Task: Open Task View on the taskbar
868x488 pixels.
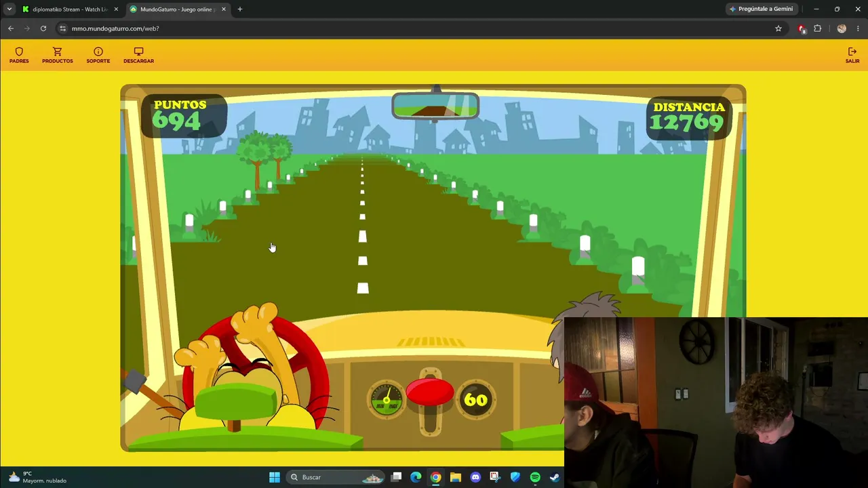Action: [x=397, y=477]
